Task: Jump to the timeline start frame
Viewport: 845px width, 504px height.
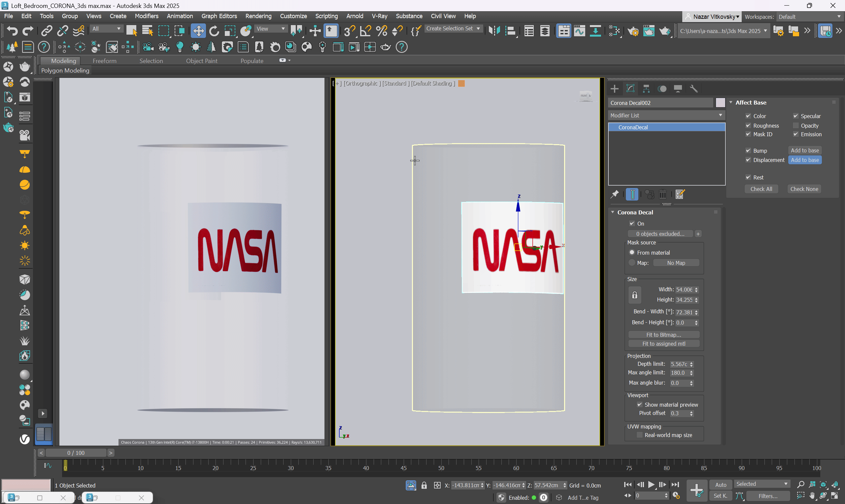Action: coord(628,485)
